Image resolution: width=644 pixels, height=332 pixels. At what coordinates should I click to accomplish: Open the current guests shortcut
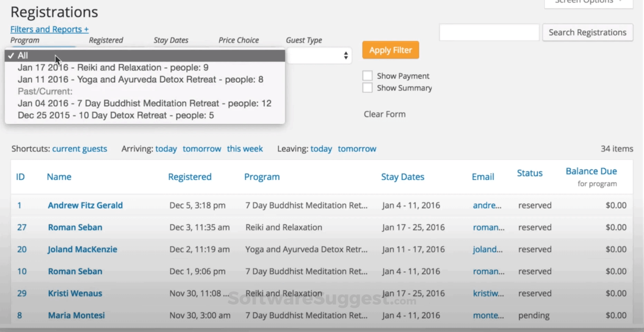(79, 149)
